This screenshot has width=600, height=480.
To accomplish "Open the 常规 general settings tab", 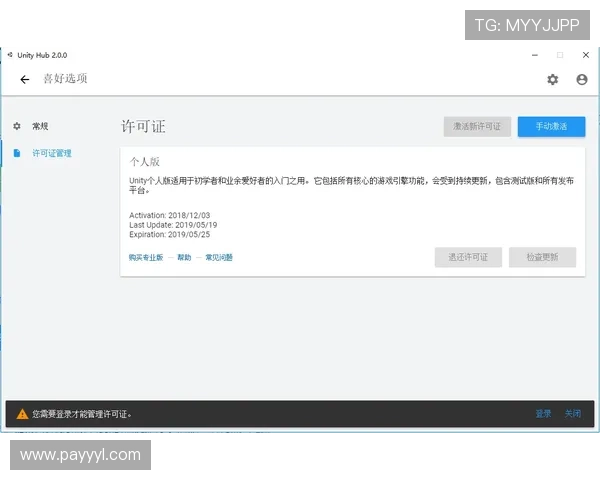I will 40,126.
